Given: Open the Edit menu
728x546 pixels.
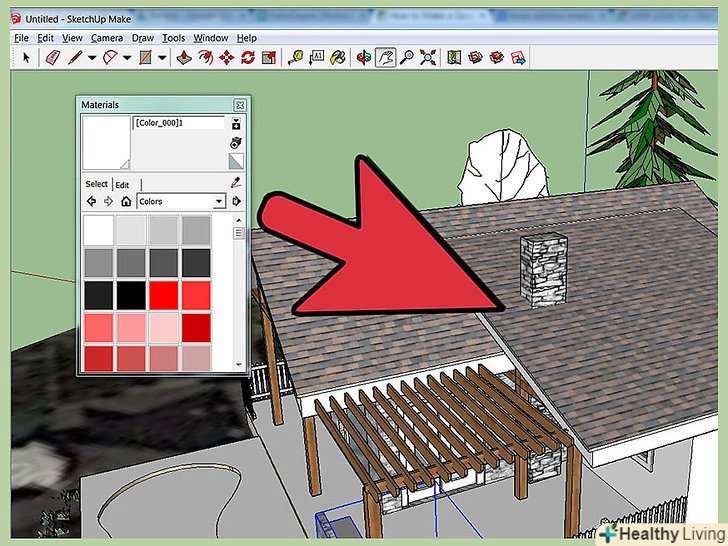Looking at the screenshot, I should (x=46, y=38).
